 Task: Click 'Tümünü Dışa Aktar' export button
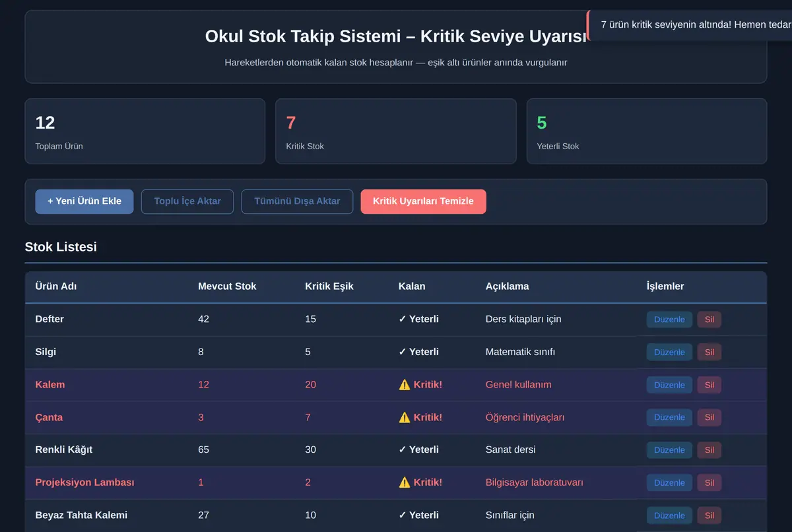297,201
